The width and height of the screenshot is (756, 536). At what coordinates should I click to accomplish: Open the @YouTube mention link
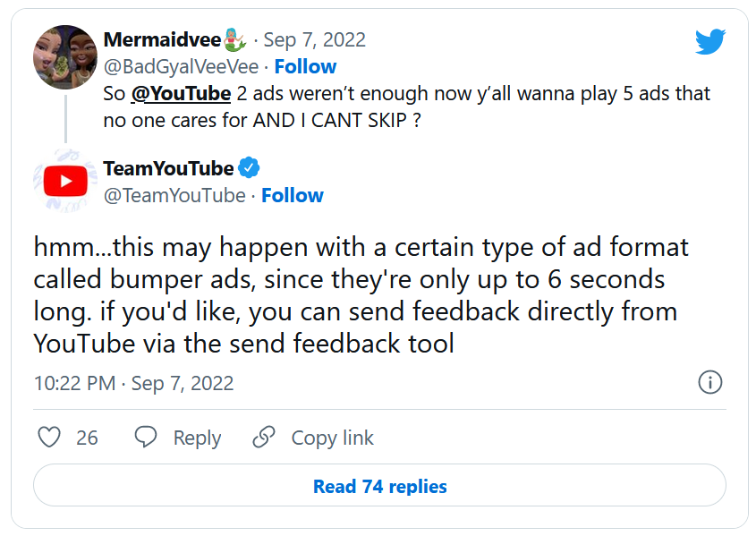182,94
